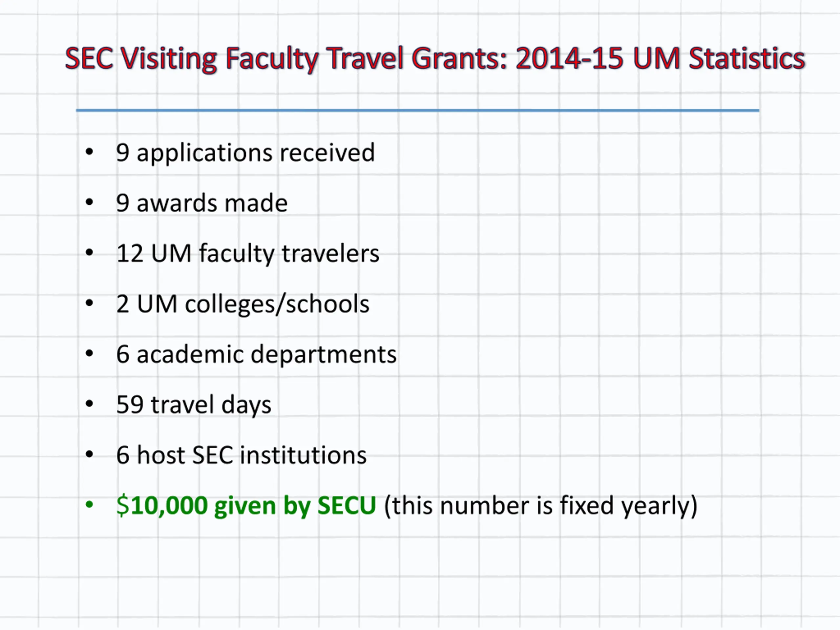
Task: Select the "2 UM colleges/schools" bullet text
Action: coord(243,304)
